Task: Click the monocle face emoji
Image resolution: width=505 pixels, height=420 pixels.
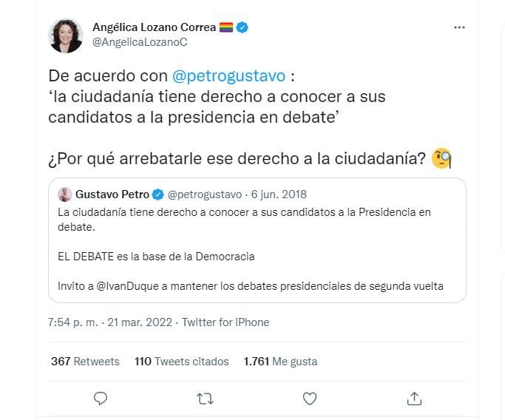Action: [444, 159]
